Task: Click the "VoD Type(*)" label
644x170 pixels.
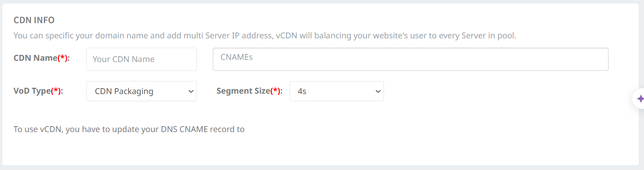Action: point(38,91)
